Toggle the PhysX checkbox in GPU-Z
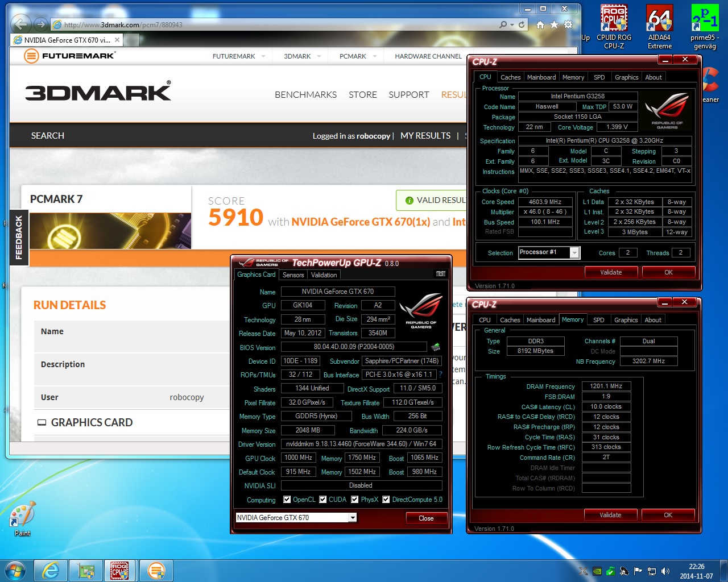This screenshot has width=728, height=582. (355, 500)
